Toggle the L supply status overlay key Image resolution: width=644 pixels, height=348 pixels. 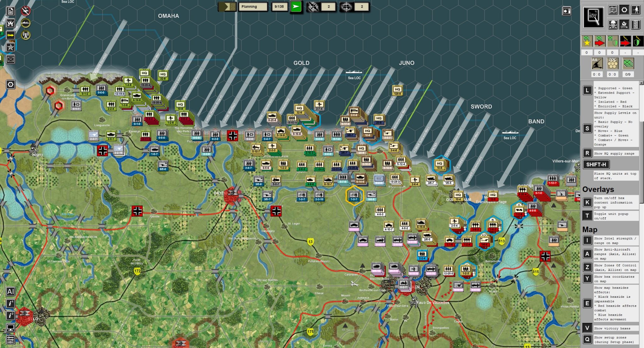[x=587, y=90]
